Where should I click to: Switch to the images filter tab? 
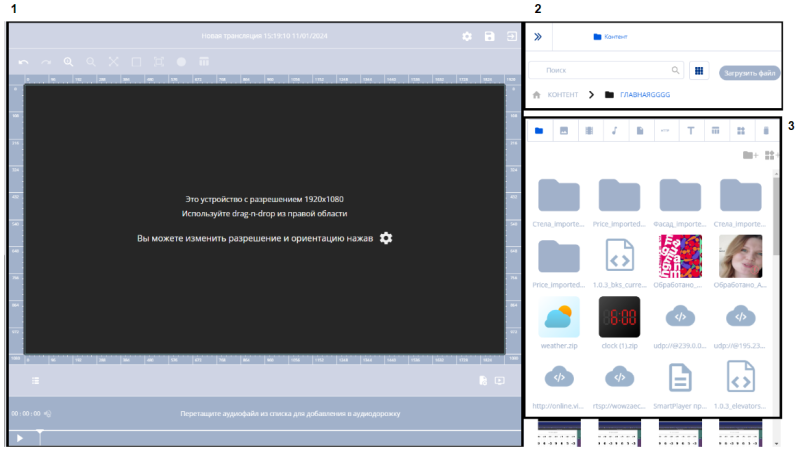pyautogui.click(x=564, y=131)
